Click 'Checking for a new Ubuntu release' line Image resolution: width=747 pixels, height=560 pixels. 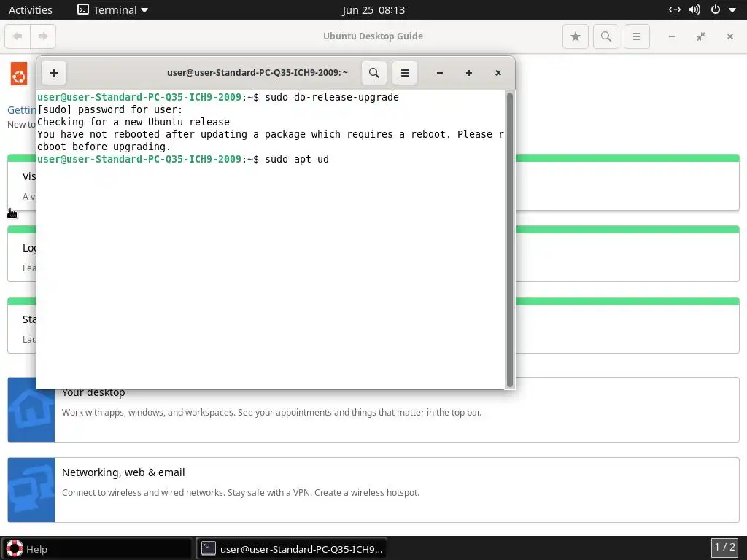coord(133,122)
